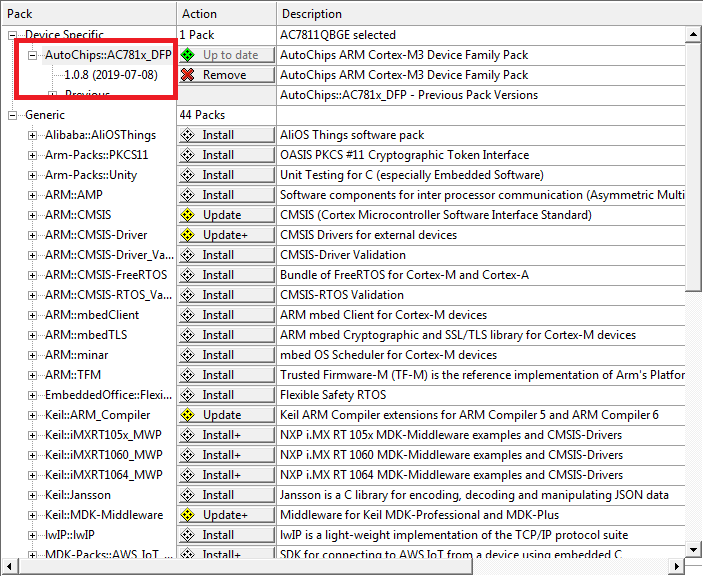Collapse the AutoChips::AC781x_DFP node
The height and width of the screenshot is (577, 704).
pos(32,55)
